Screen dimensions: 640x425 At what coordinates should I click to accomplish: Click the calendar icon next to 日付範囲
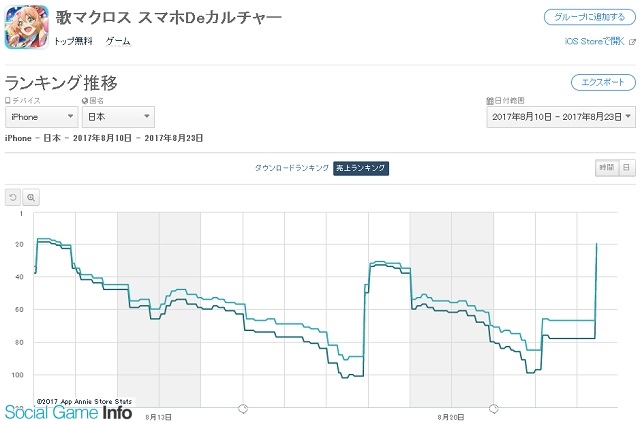click(490, 100)
